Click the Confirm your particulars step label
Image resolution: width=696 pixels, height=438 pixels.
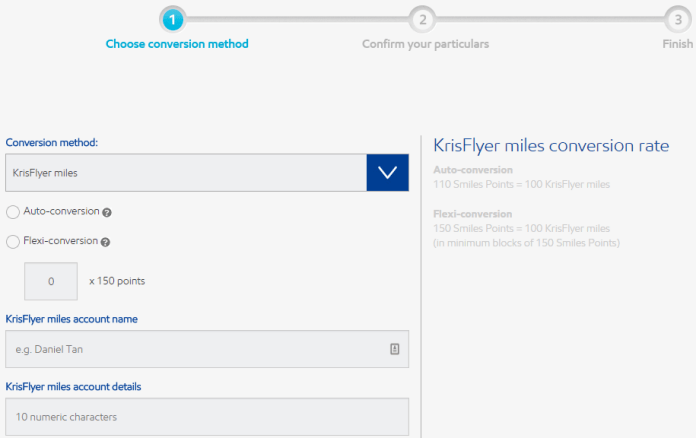425,44
